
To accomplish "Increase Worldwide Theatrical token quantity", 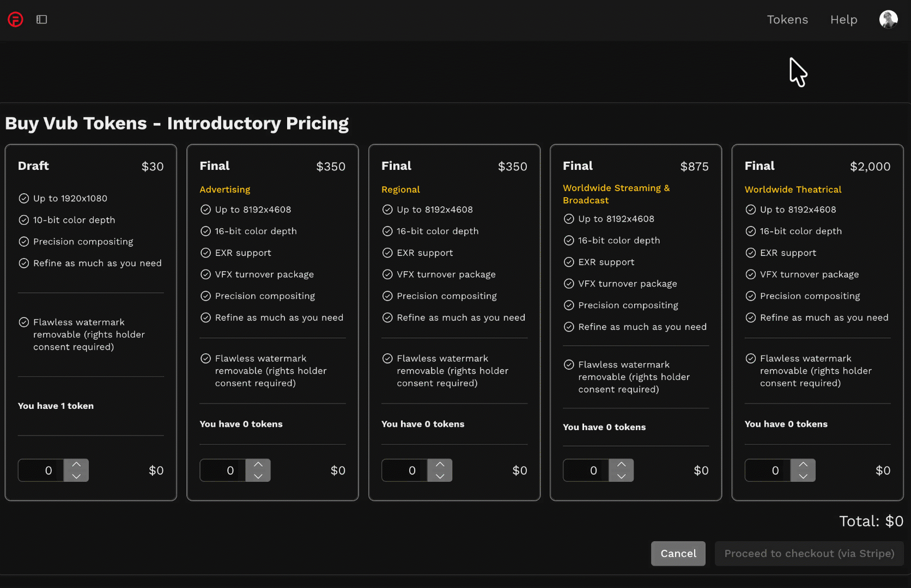I will point(803,464).
